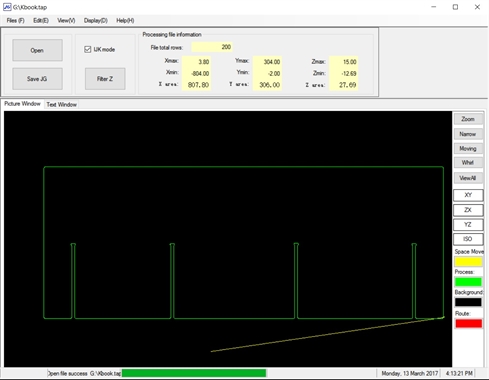Click the Filter Z button
This screenshot has height=380, width=489.
click(105, 79)
